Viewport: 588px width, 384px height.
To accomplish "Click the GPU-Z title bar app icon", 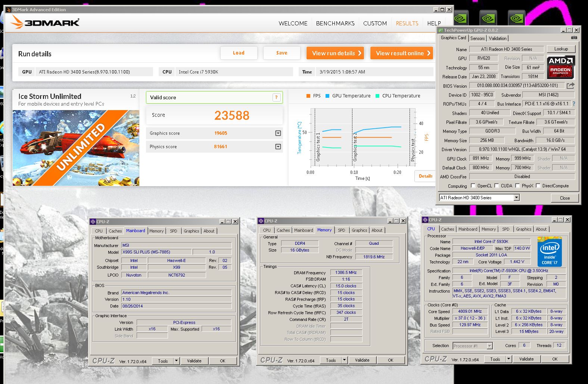I will [441, 30].
